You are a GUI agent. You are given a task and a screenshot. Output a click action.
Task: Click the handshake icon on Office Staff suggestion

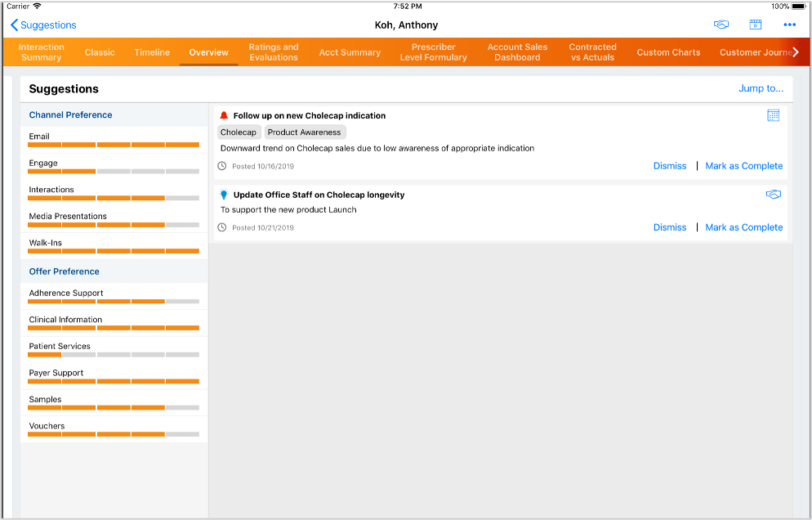pyautogui.click(x=773, y=195)
